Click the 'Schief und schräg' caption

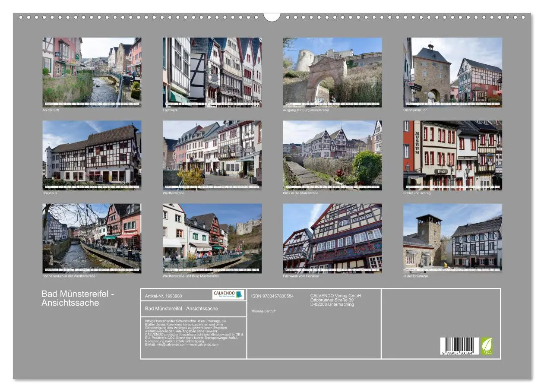tap(417, 193)
